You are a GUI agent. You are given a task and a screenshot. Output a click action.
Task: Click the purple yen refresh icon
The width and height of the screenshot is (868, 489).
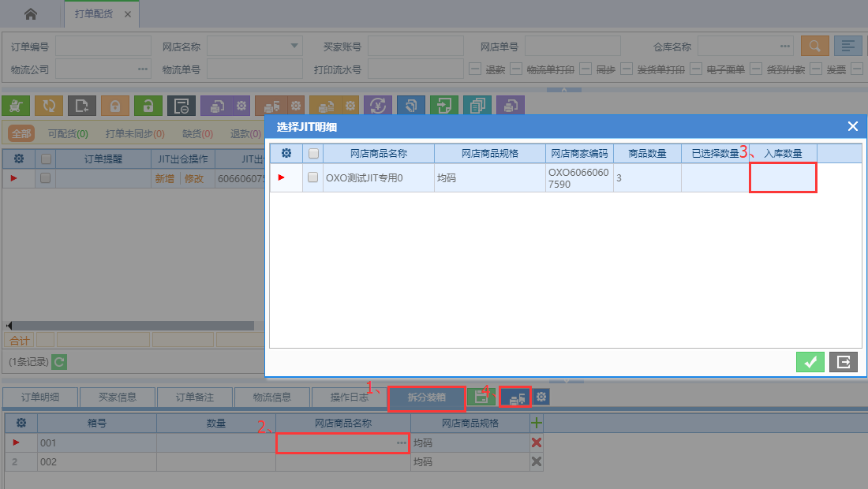(378, 106)
